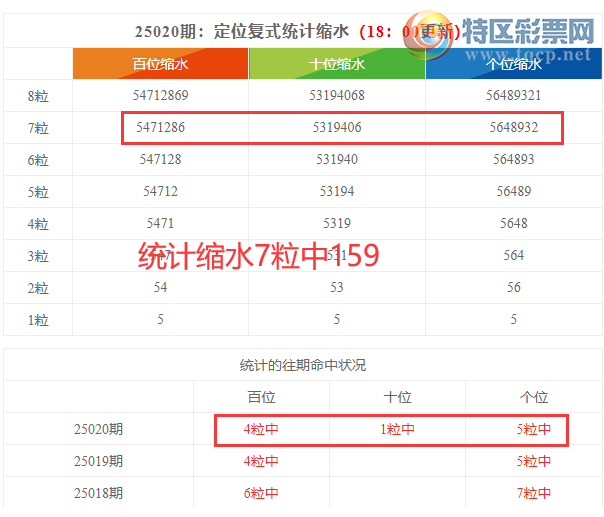The width and height of the screenshot is (604, 517).
Task: Click the value 5471 in the 4粒 row
Action: pyautogui.click(x=160, y=223)
